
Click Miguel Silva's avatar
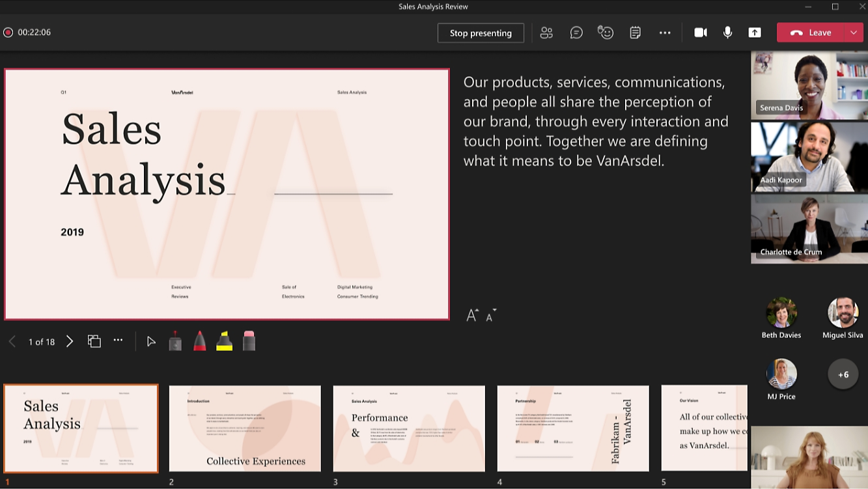tap(843, 313)
